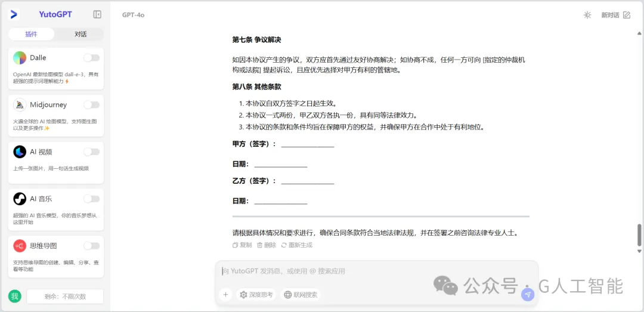Click the refresh icon beside 重新生成
The image size is (644, 312).
pyautogui.click(x=284, y=245)
